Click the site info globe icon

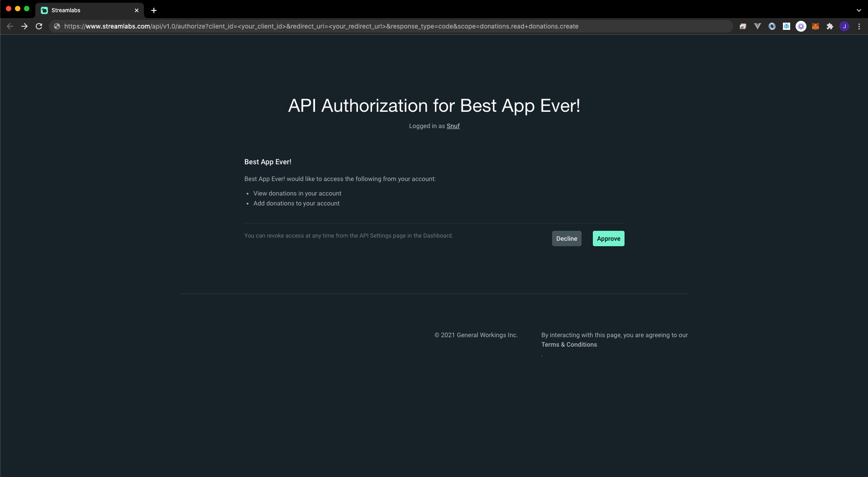(x=57, y=26)
